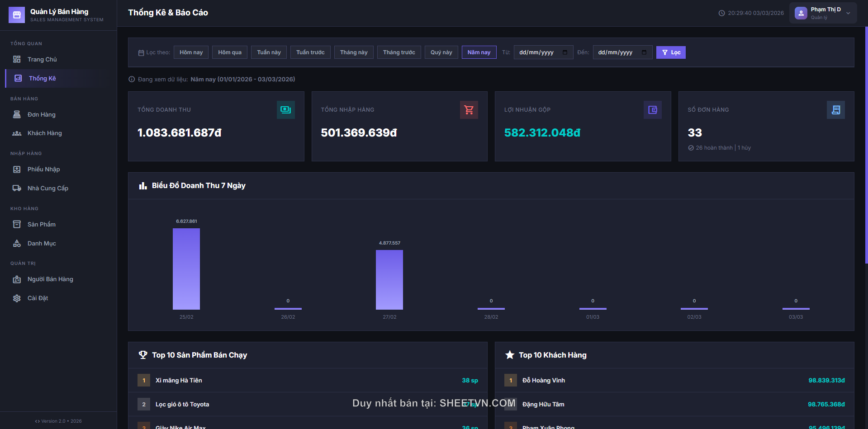
Task: Open Xi măng Hà Tiên product entry
Action: coord(178,380)
